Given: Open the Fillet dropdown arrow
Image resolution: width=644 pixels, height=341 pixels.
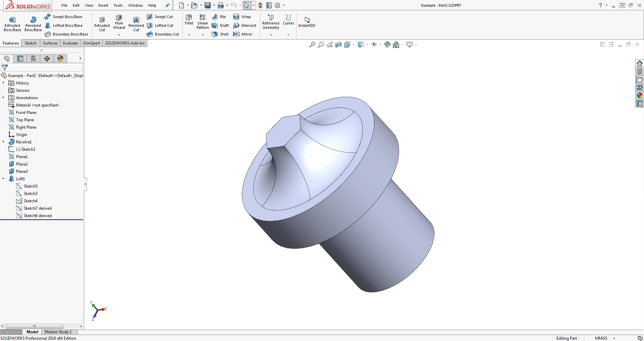Looking at the screenshot, I should (189, 35).
